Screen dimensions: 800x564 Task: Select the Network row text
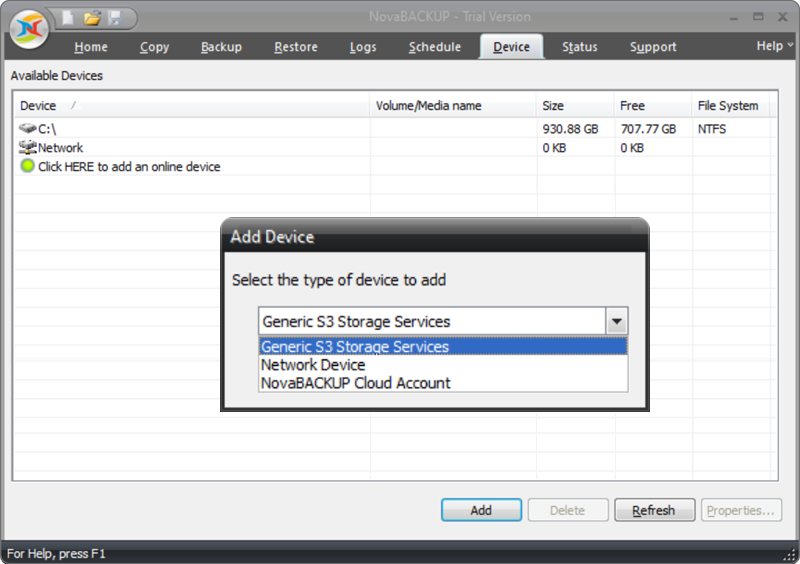pyautogui.click(x=60, y=148)
